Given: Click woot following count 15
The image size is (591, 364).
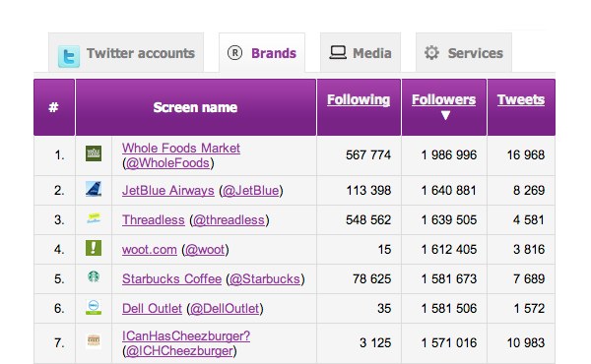Looking at the screenshot, I should [x=384, y=250].
